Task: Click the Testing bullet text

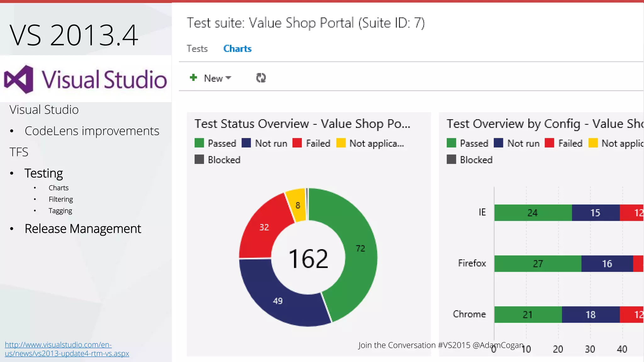Action: coord(44,173)
